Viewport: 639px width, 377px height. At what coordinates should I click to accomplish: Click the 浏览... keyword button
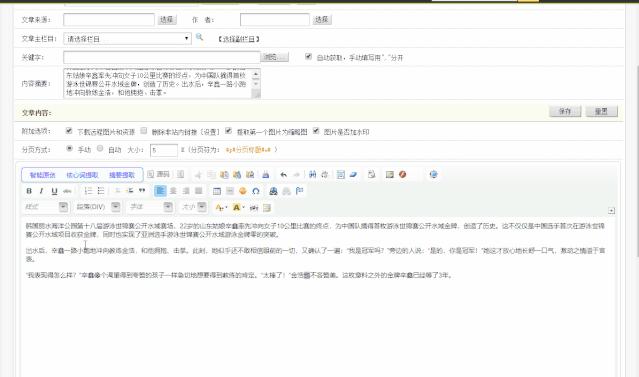point(274,57)
